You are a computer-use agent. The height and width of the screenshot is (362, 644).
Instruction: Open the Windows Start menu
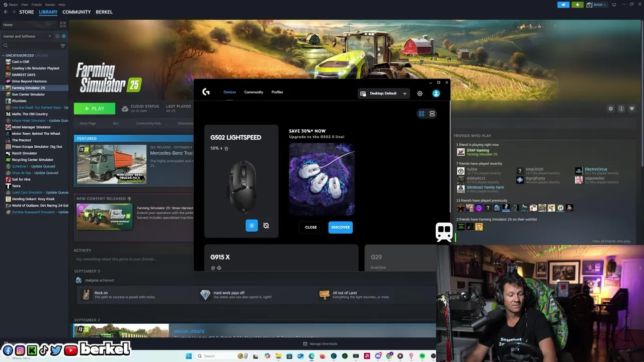coord(189,356)
